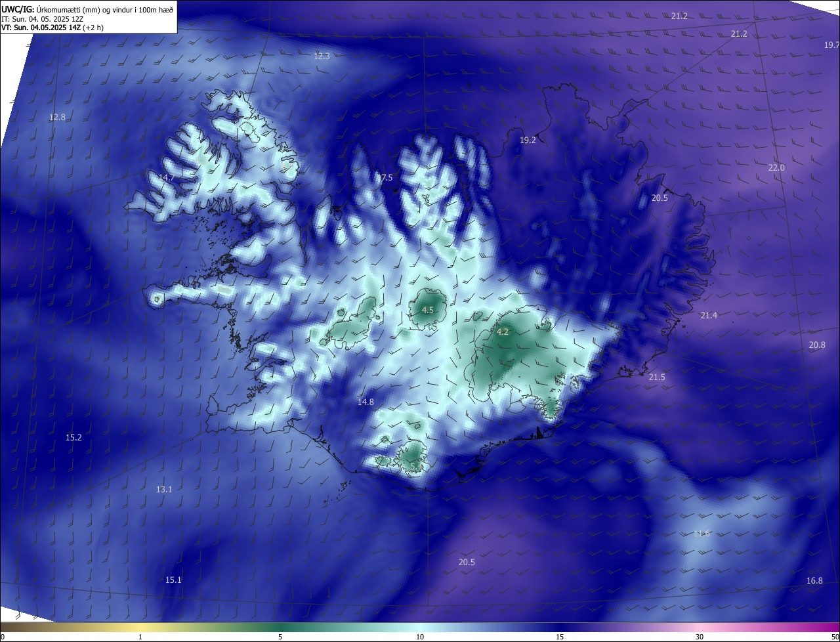Select the 15.2 value label
This screenshot has width=840, height=642.
73,438
